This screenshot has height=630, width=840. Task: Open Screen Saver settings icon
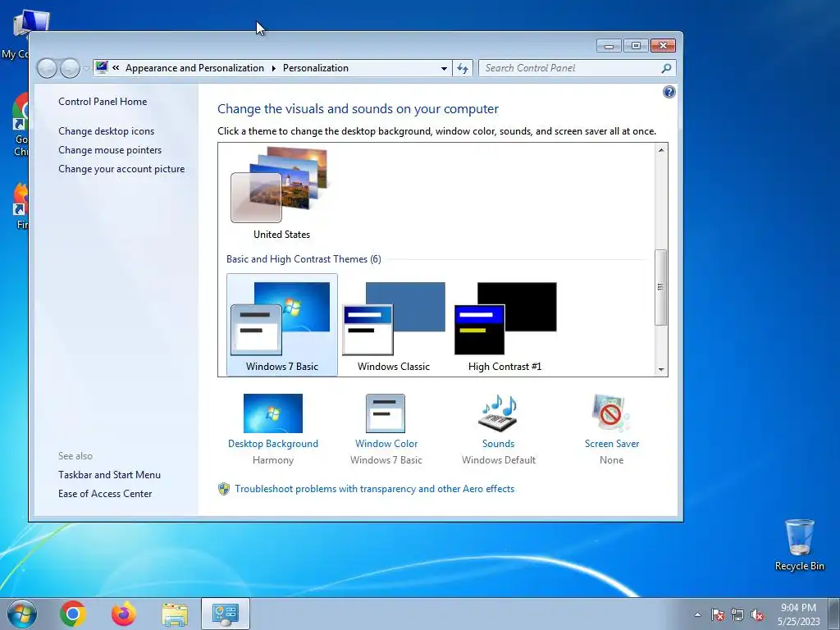611,413
